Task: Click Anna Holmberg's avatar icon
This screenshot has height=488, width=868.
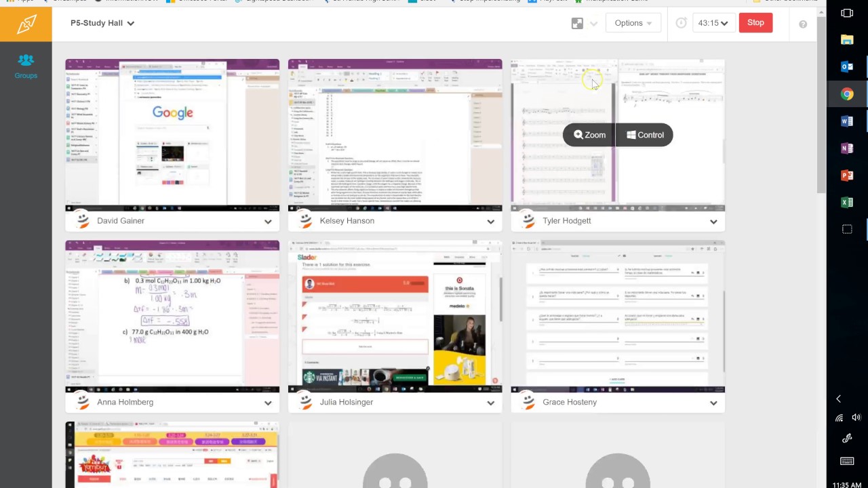Action: [x=82, y=402]
